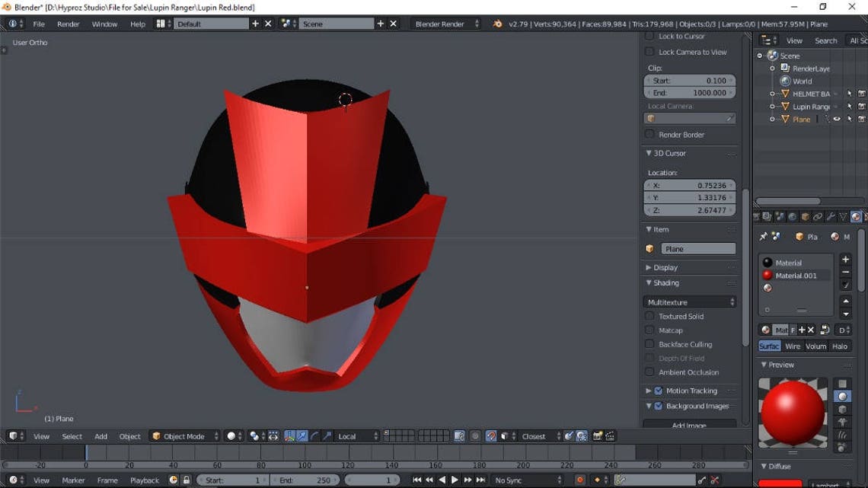Click the Add Image button
Viewport: 868px width, 488px height.
689,425
